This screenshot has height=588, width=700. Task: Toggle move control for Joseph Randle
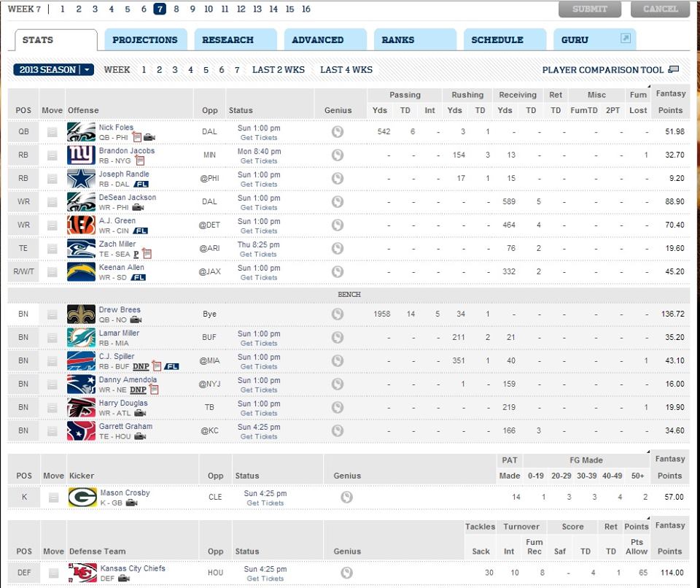tap(52, 178)
